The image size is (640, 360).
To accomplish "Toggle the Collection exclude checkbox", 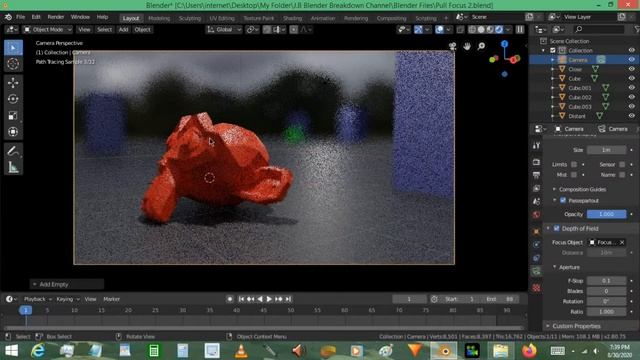I will 553,51.
